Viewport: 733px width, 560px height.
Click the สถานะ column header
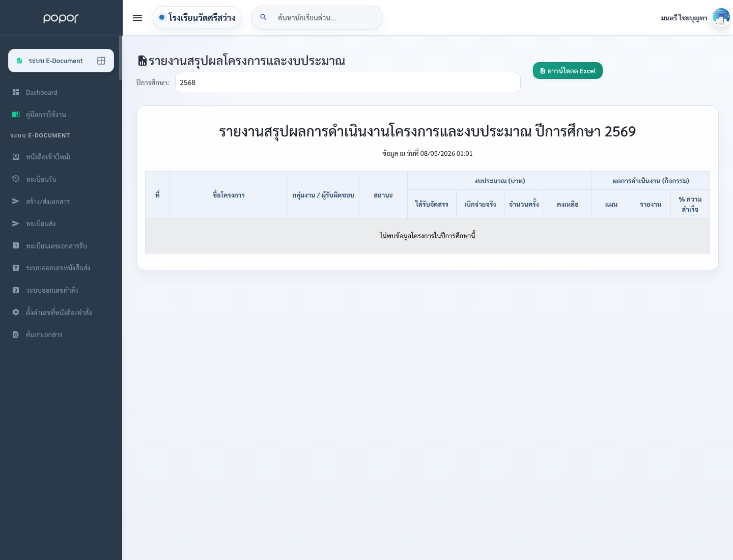(383, 195)
